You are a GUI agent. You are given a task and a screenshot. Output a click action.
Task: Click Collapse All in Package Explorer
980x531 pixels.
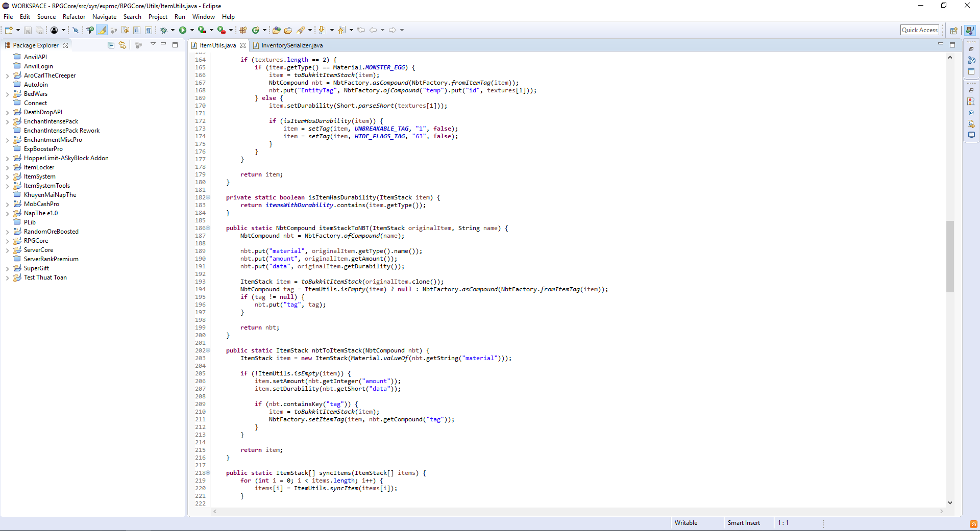[111, 45]
